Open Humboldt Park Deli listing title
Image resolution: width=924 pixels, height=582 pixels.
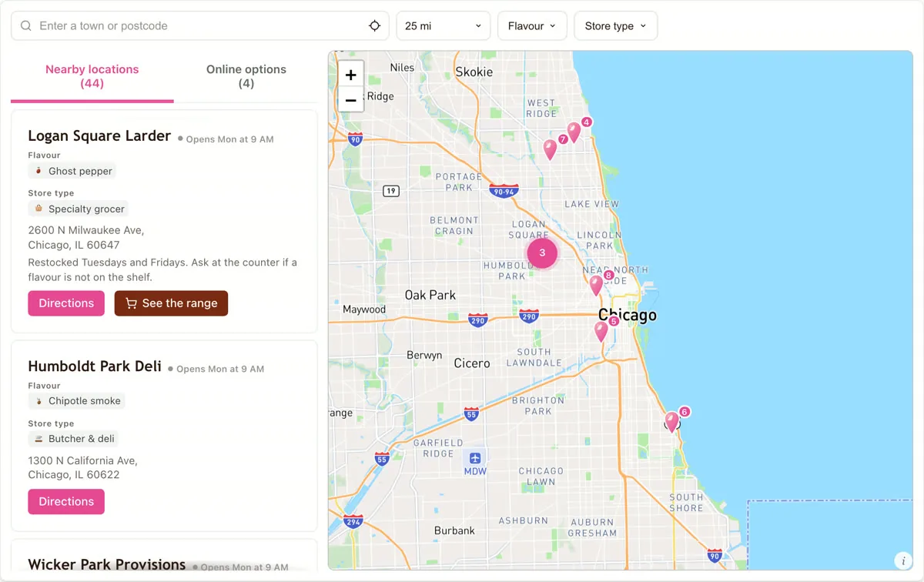point(95,366)
